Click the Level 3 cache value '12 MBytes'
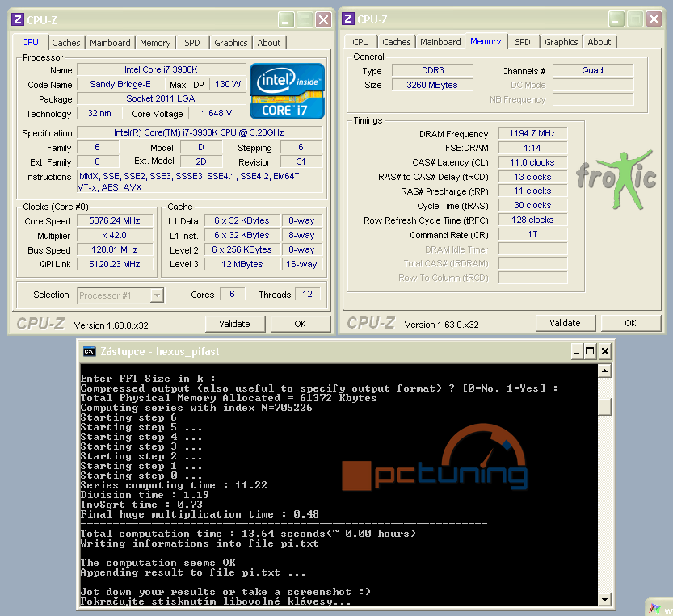 click(x=242, y=264)
